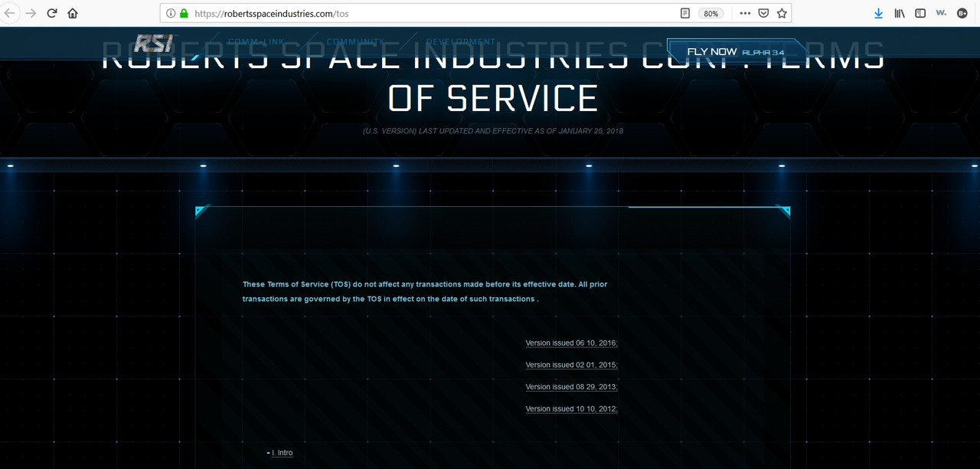
Task: Open the Version issued 08 29, 2013 link
Action: pos(571,387)
